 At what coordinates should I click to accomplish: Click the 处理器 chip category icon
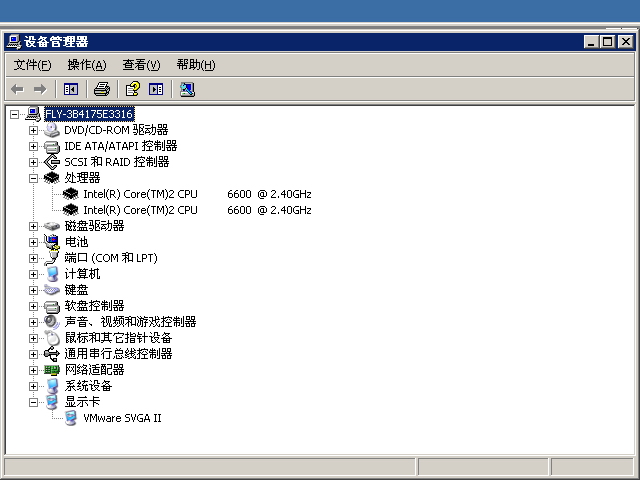pyautogui.click(x=51, y=178)
